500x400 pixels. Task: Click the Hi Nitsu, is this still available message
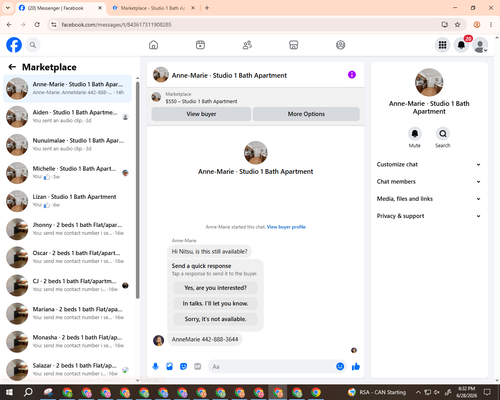(209, 251)
